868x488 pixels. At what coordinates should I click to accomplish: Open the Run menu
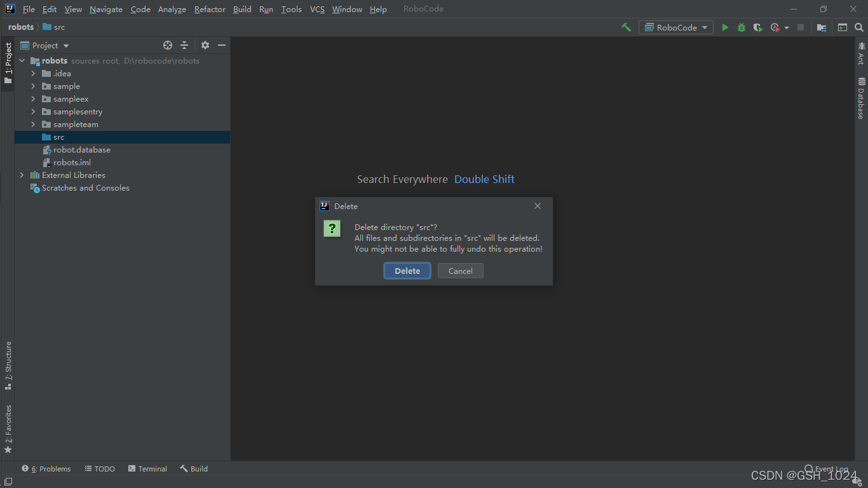pyautogui.click(x=266, y=9)
